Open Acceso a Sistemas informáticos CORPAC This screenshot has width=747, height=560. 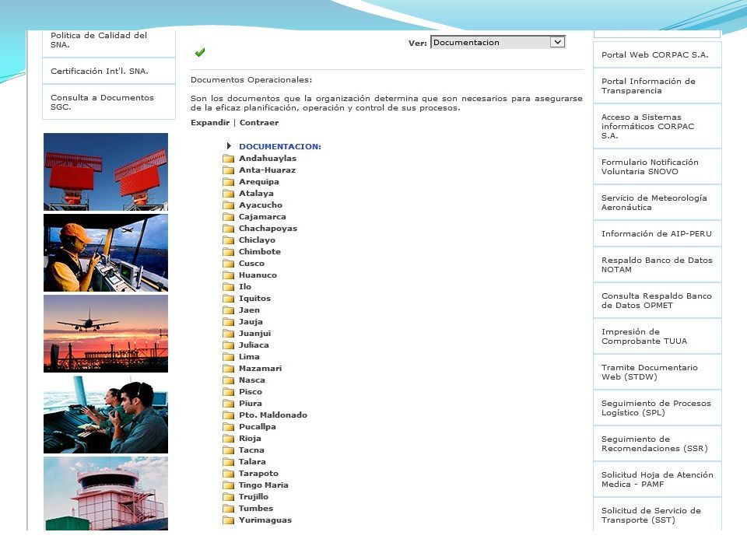658,126
